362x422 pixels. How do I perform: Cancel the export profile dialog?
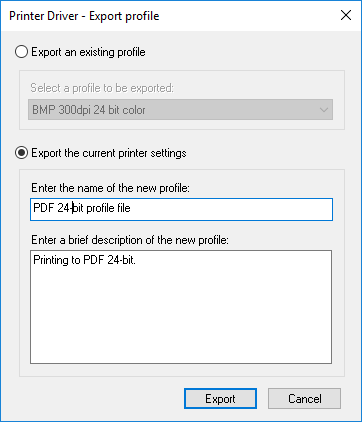(305, 399)
